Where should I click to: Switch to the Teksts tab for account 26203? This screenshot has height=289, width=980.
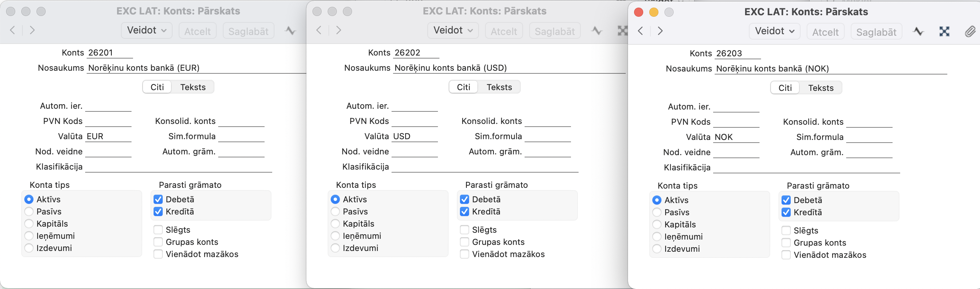[x=821, y=88]
